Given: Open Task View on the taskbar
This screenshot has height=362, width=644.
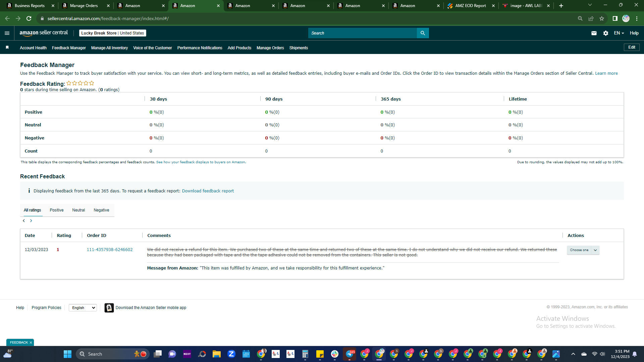Looking at the screenshot, I should (158, 354).
